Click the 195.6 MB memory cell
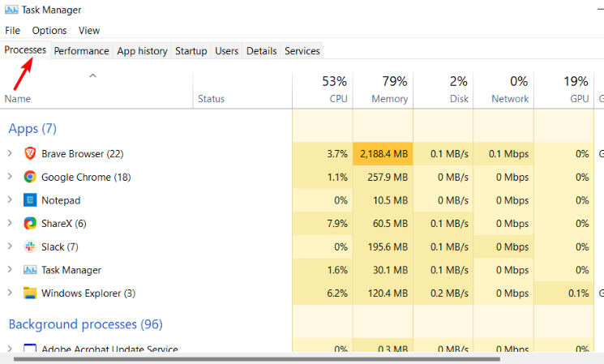 tap(383, 246)
